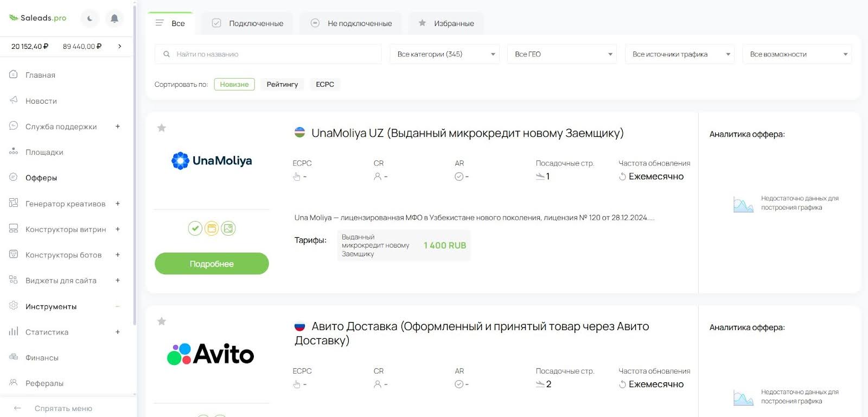Click Служба поддержки chat icon
Image resolution: width=868 pixels, height=417 pixels.
tap(14, 126)
